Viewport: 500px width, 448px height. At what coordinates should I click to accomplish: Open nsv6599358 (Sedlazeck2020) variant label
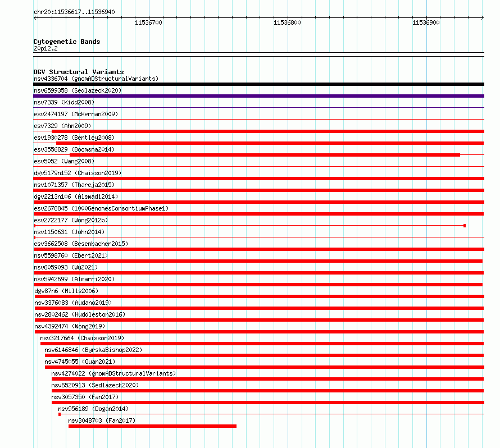78,90
